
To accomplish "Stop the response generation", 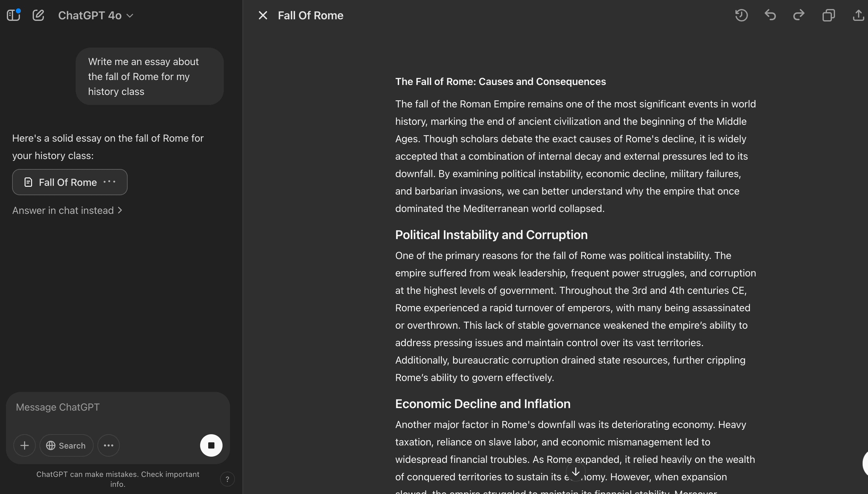I will pyautogui.click(x=211, y=445).
